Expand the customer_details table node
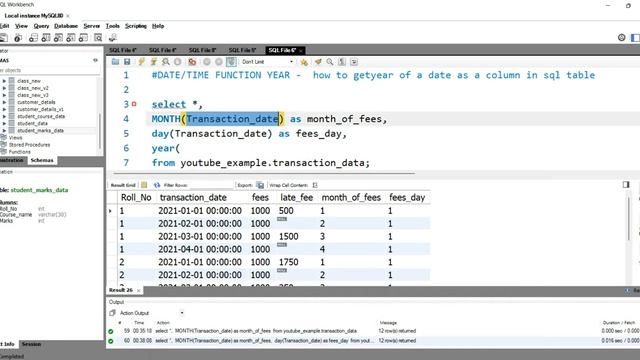Screen dimensions: 640x360 pos(4,102)
